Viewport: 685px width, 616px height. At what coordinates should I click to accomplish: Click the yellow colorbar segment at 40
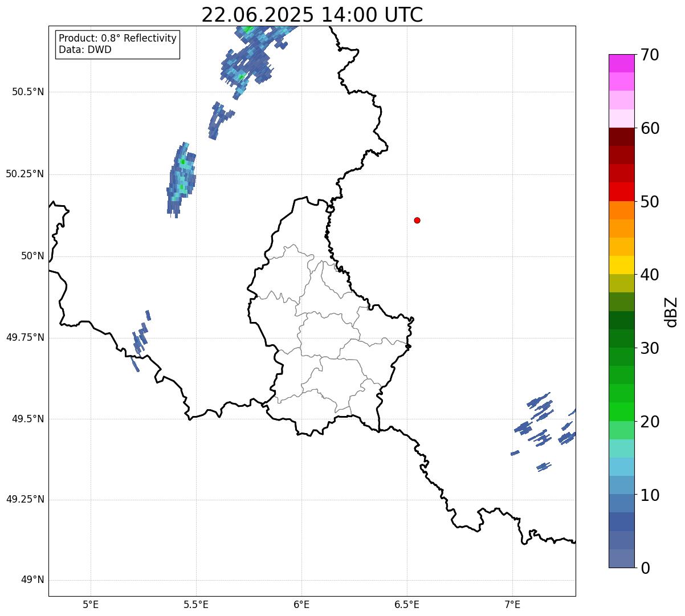621,265
